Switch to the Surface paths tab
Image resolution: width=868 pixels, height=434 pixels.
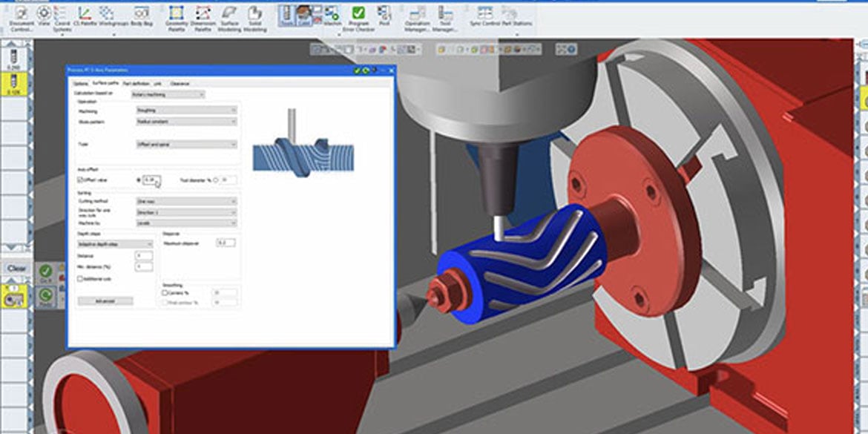[x=105, y=84]
